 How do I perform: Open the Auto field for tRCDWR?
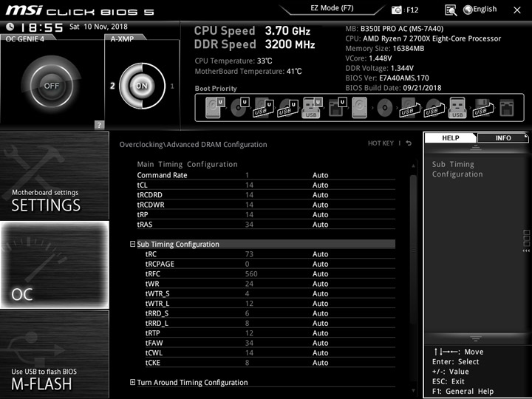(320, 205)
